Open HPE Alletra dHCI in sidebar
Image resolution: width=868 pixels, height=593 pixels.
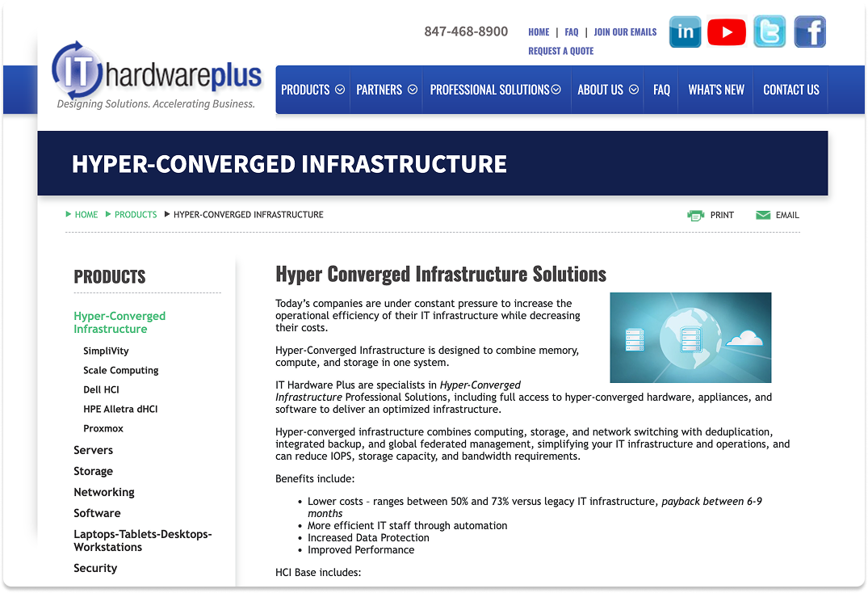coord(120,409)
